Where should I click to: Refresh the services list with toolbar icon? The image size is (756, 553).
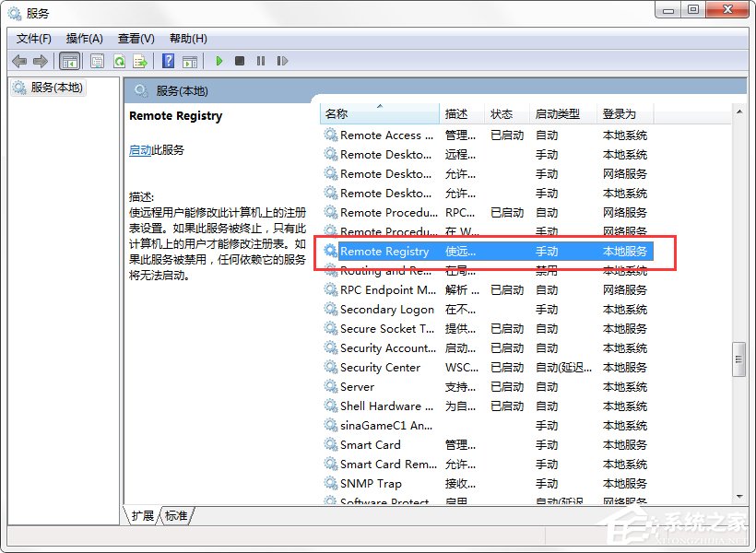pos(120,61)
